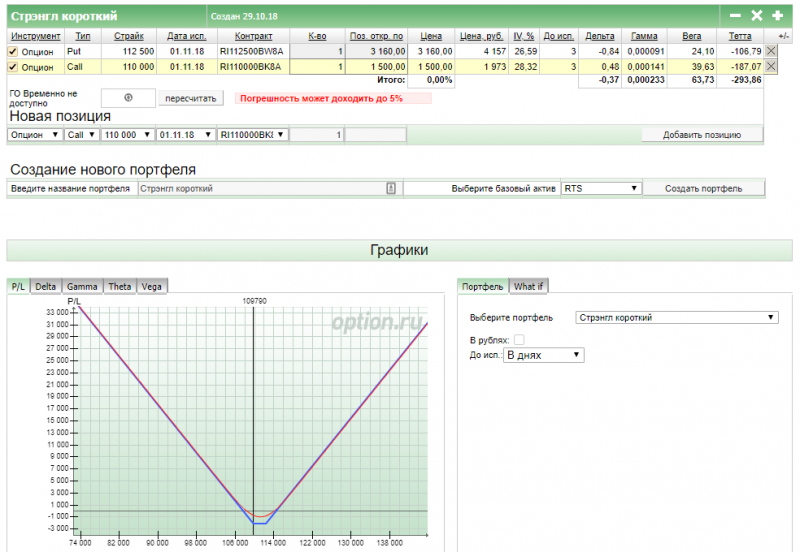The width and height of the screenshot is (800, 552).
Task: Select contract cell RI110000BK8A
Action: pos(254,67)
